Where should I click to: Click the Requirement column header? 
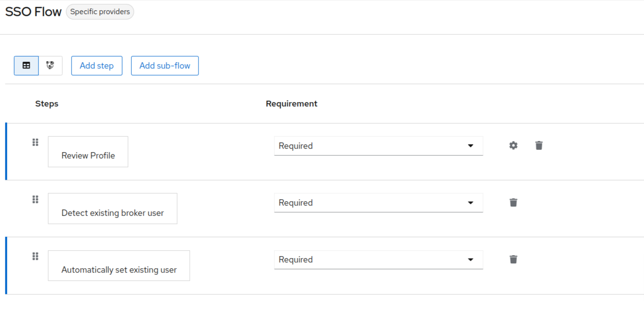[x=291, y=104]
